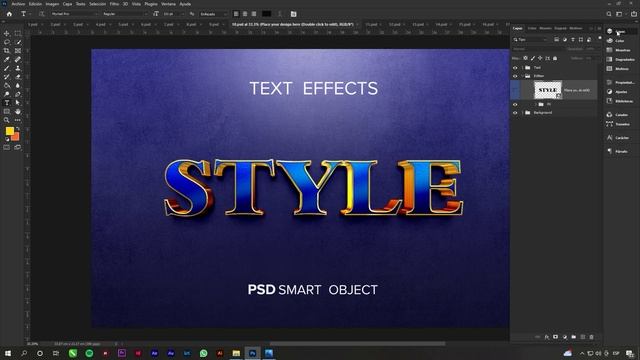The image size is (640, 360).
Task: Select the Pen tool
Action: pos(18,94)
